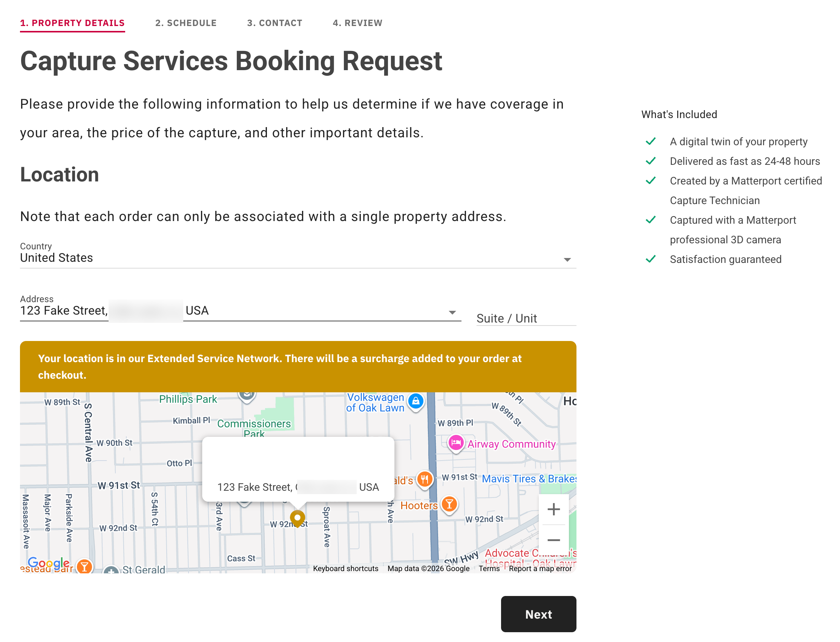Focus the Suite / Unit input field

526,318
